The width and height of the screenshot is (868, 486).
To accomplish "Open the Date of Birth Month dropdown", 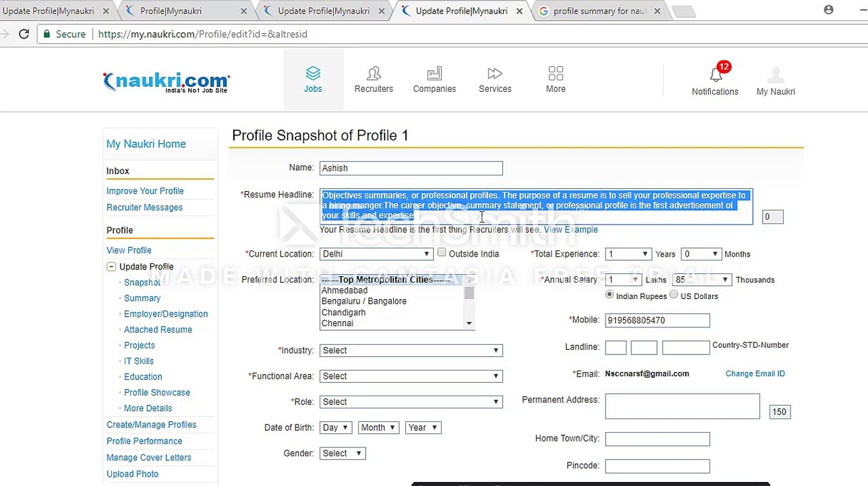I will tap(379, 427).
